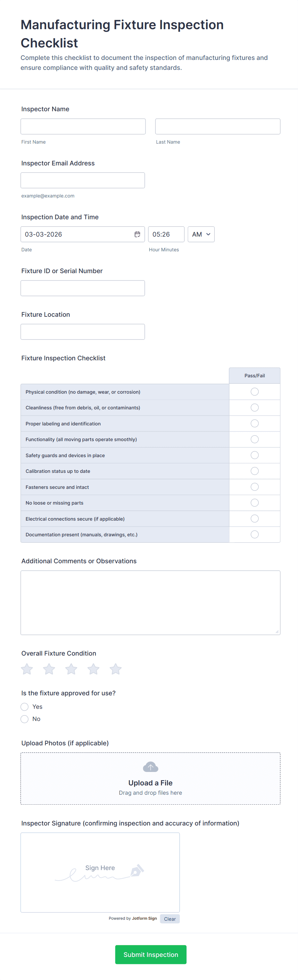The height and width of the screenshot is (980, 298).
Task: Click the cloud upload icon
Action: point(151,766)
